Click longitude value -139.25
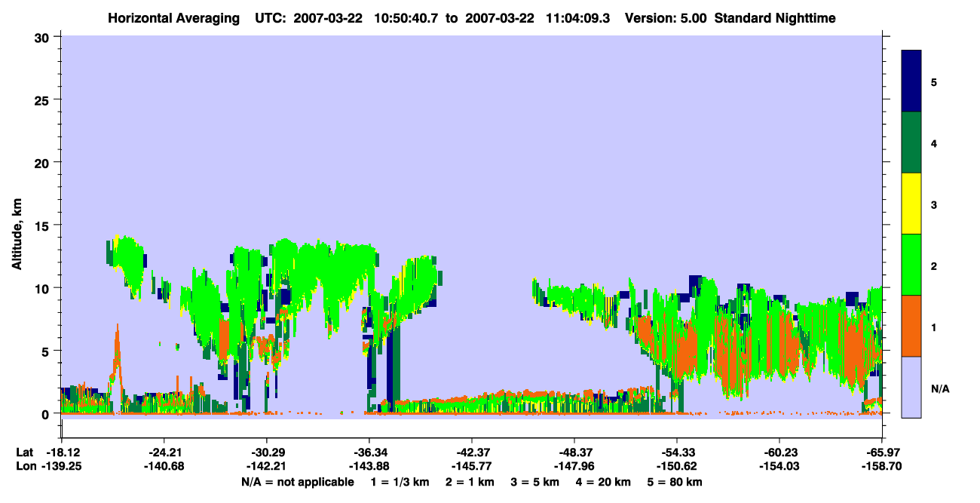Image resolution: width=980 pixels, height=503 pixels. click(x=62, y=466)
